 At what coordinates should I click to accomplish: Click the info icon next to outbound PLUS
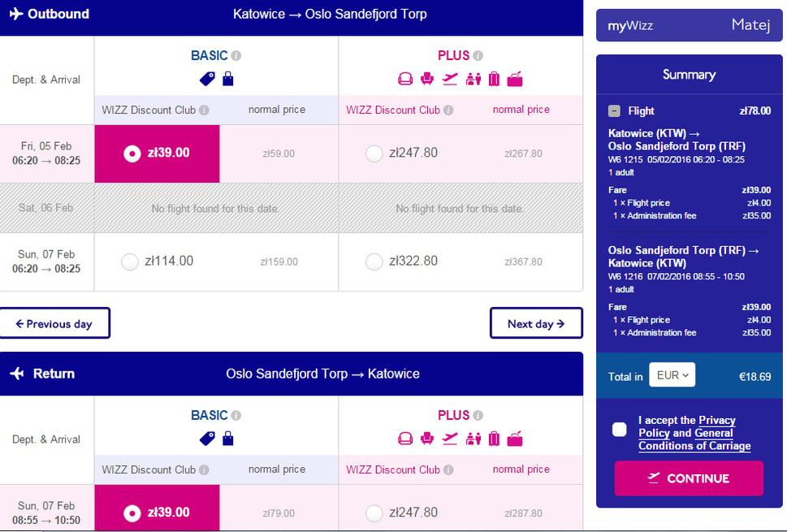(x=478, y=56)
